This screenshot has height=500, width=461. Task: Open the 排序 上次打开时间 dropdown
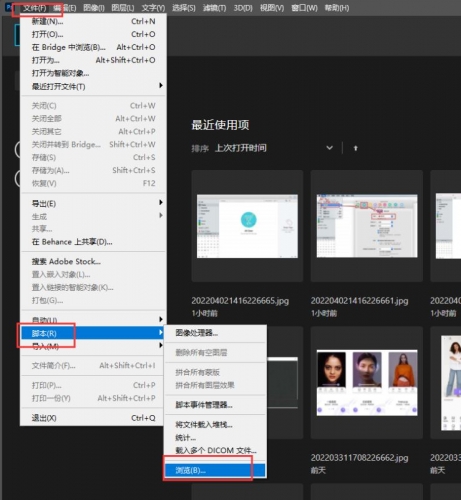point(274,148)
